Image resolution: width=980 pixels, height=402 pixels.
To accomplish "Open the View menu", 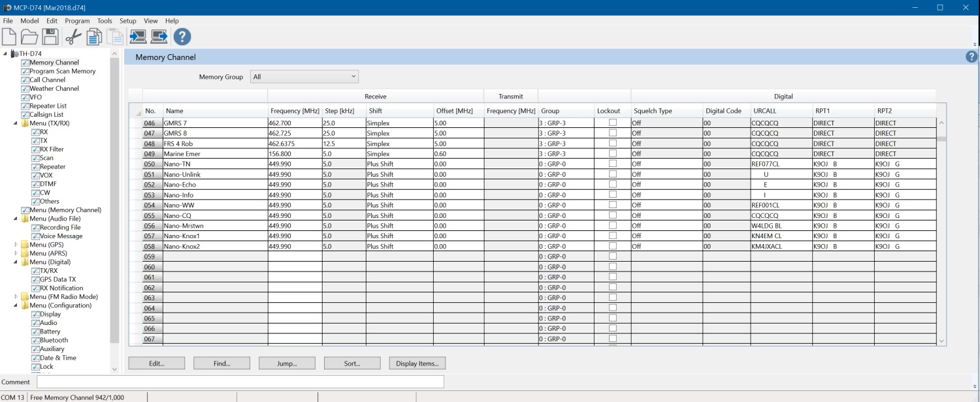I will click(x=151, y=21).
